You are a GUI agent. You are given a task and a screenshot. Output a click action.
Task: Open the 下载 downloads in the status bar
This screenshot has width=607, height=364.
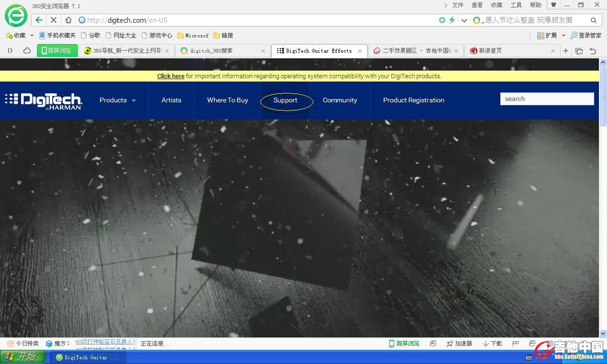pyautogui.click(x=492, y=344)
